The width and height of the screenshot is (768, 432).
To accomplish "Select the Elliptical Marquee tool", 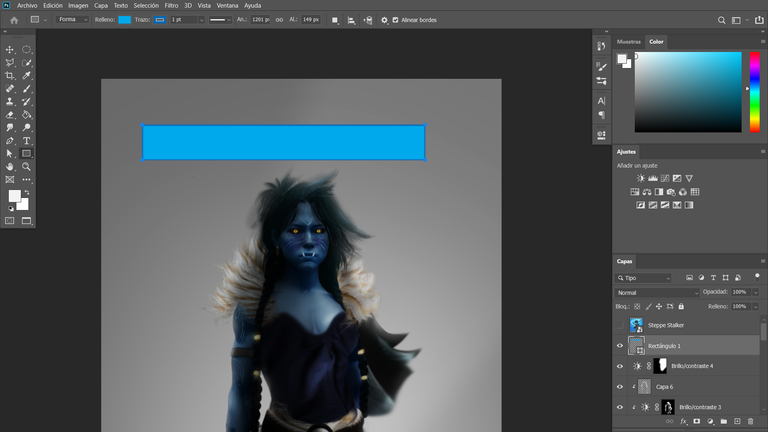I will (26, 49).
